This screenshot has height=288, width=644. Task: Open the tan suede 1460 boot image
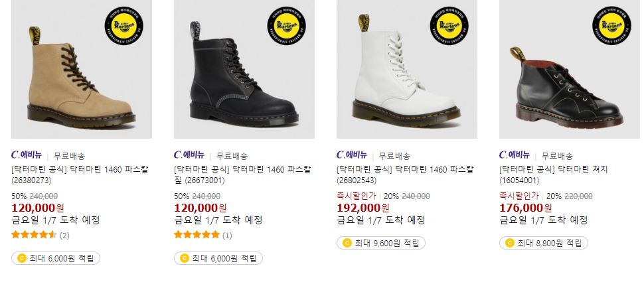click(x=82, y=69)
